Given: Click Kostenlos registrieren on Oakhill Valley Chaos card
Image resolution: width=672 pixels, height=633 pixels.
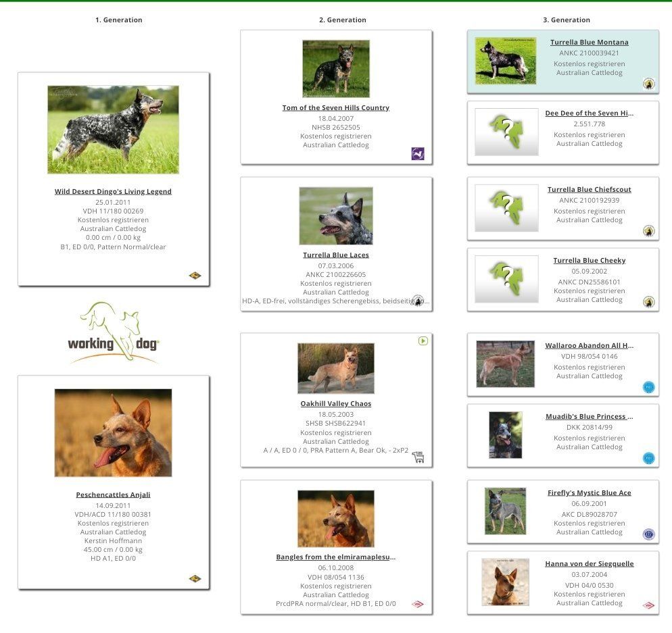Looking at the screenshot, I should pos(336,432).
